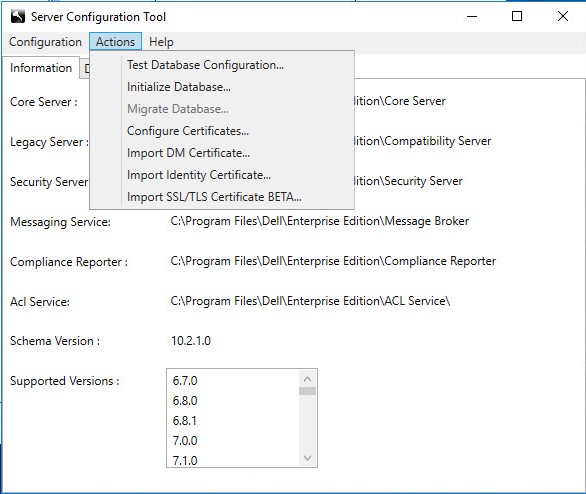Close the Actions menu

click(x=115, y=41)
